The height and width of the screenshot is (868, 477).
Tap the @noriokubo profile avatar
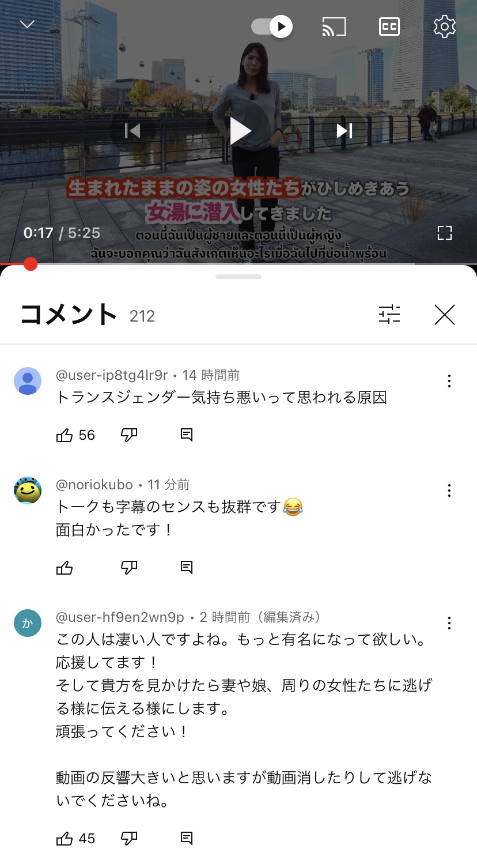28,490
